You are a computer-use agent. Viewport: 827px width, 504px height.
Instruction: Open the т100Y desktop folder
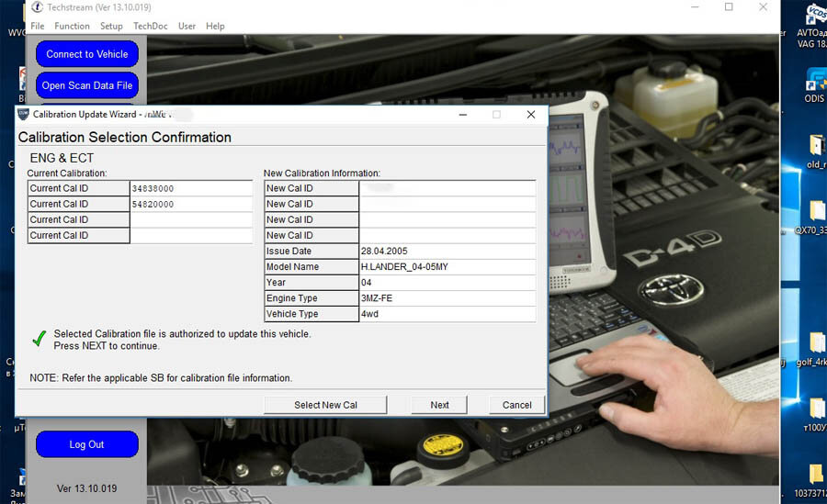tap(815, 415)
